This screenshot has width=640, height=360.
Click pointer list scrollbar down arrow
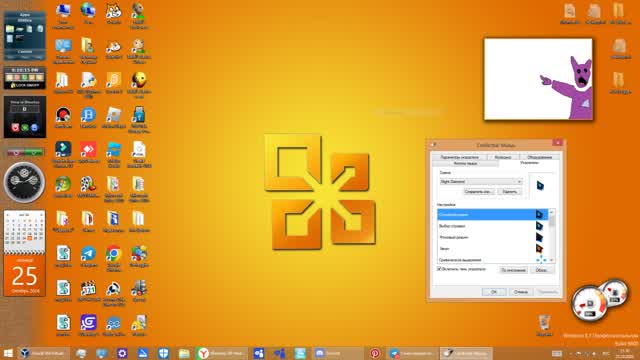552,260
